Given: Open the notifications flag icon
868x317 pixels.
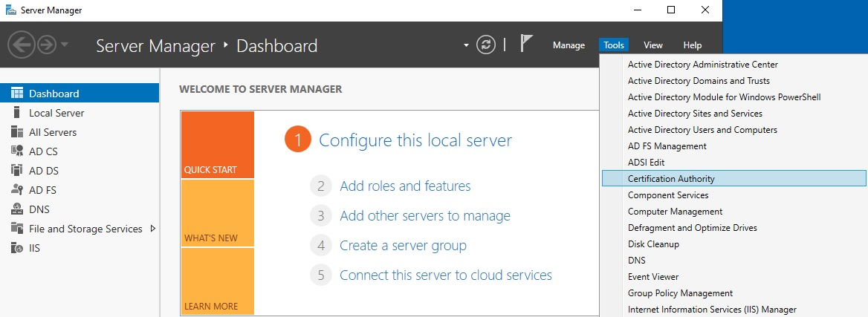Looking at the screenshot, I should coord(526,45).
